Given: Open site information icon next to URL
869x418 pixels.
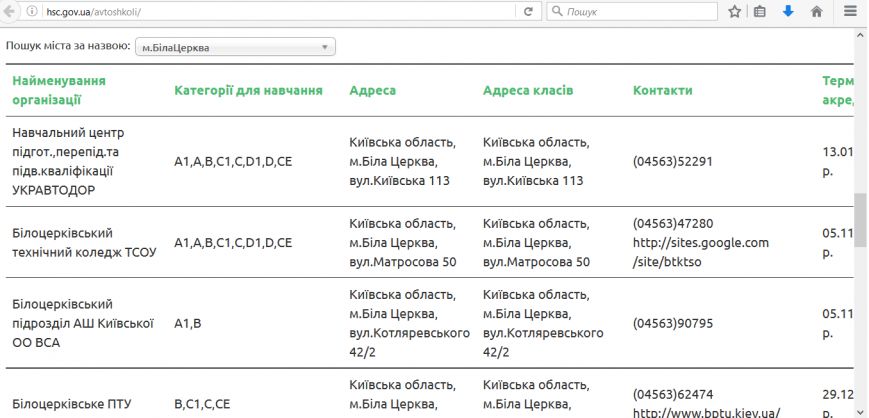Looking at the screenshot, I should point(33,11).
